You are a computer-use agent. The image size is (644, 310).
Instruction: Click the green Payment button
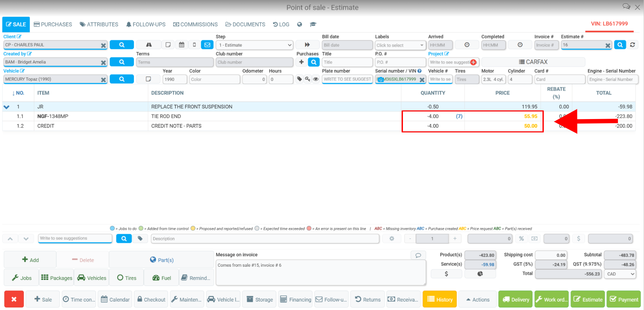coord(624,299)
